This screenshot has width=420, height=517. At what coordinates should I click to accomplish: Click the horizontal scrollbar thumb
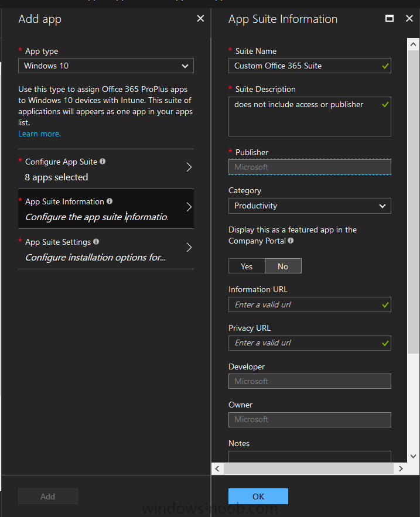[309, 468]
